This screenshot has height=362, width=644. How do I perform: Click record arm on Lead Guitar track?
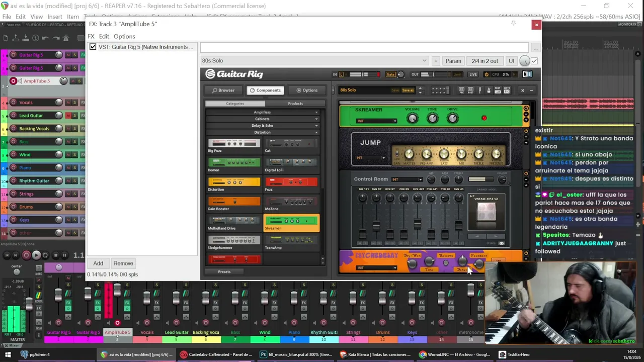13,116
